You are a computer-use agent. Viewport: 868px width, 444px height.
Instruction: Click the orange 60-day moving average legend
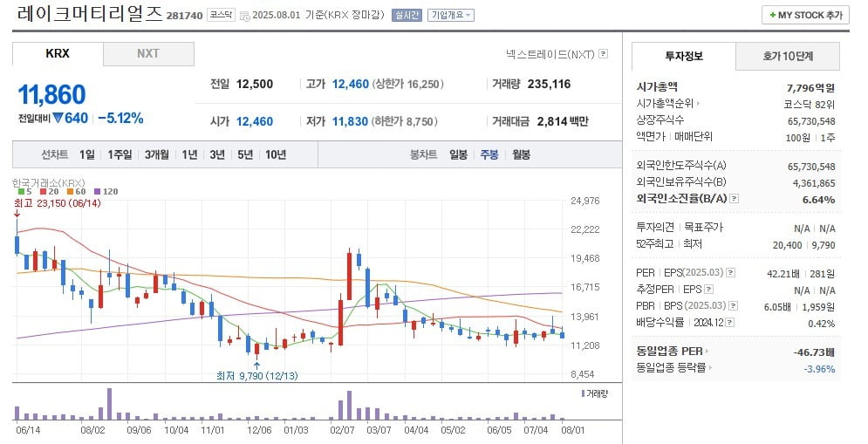point(77,192)
